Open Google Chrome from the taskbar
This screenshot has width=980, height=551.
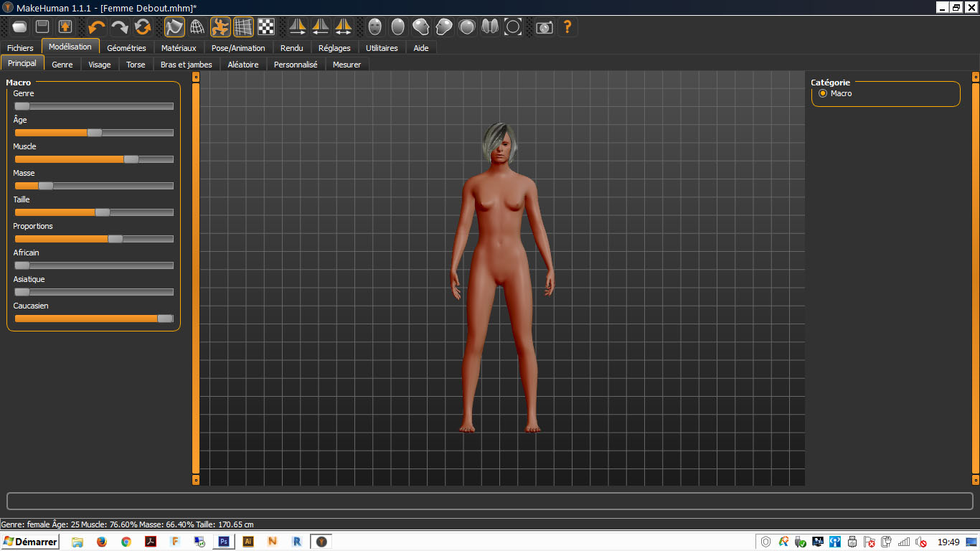click(x=126, y=542)
